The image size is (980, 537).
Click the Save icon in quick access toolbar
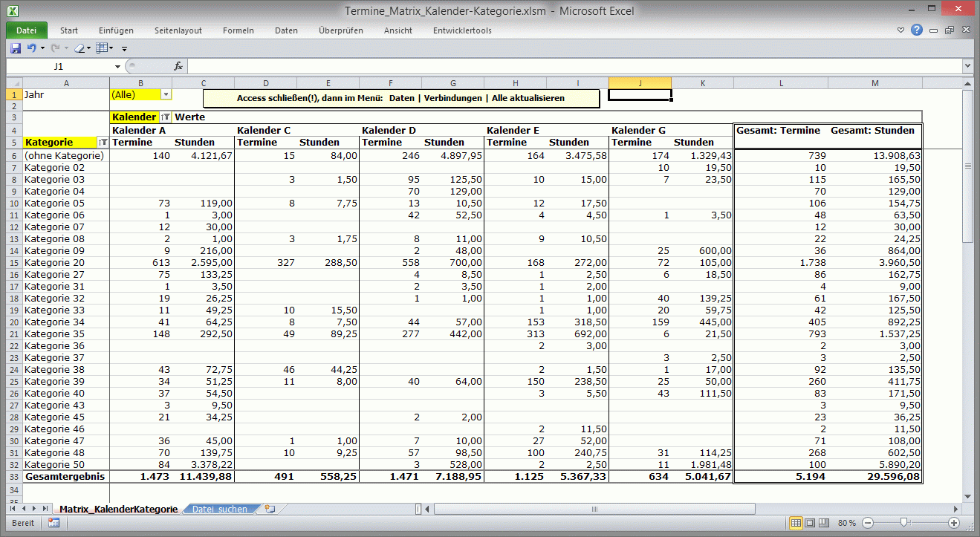[15, 48]
